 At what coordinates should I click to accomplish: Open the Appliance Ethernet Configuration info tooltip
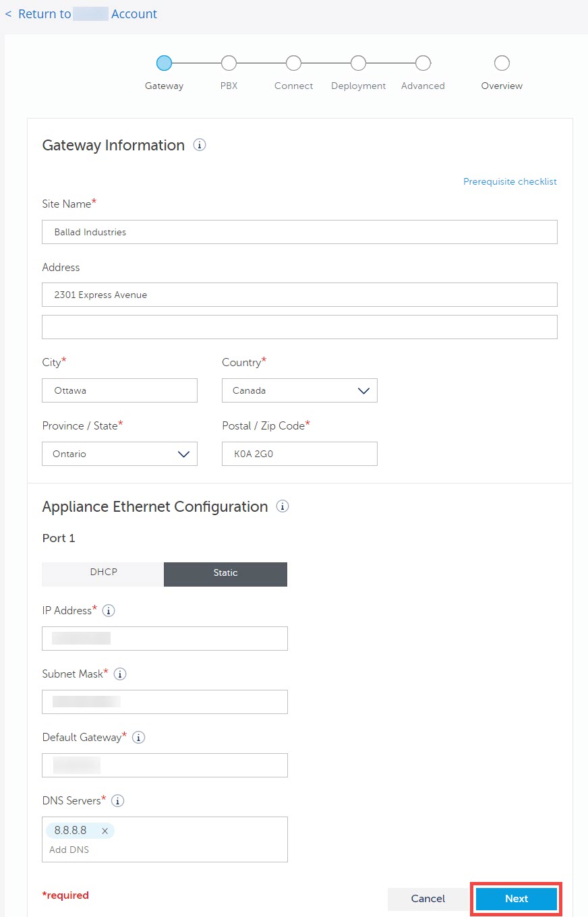tap(283, 506)
